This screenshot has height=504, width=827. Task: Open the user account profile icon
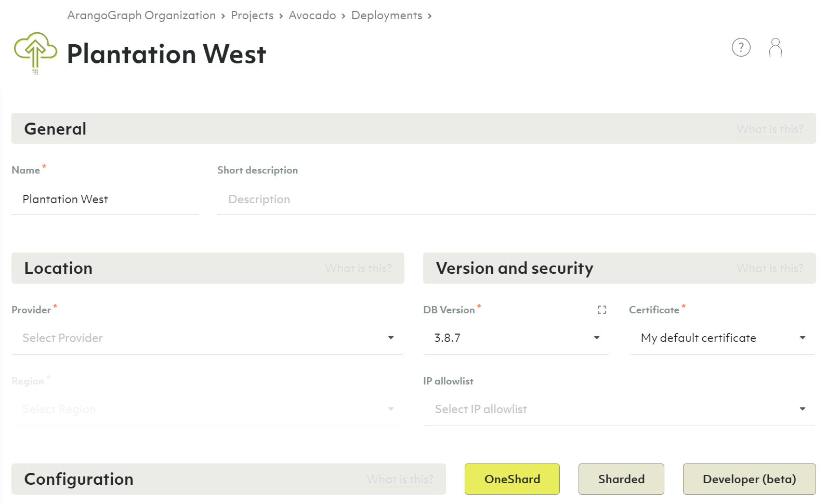click(x=775, y=47)
